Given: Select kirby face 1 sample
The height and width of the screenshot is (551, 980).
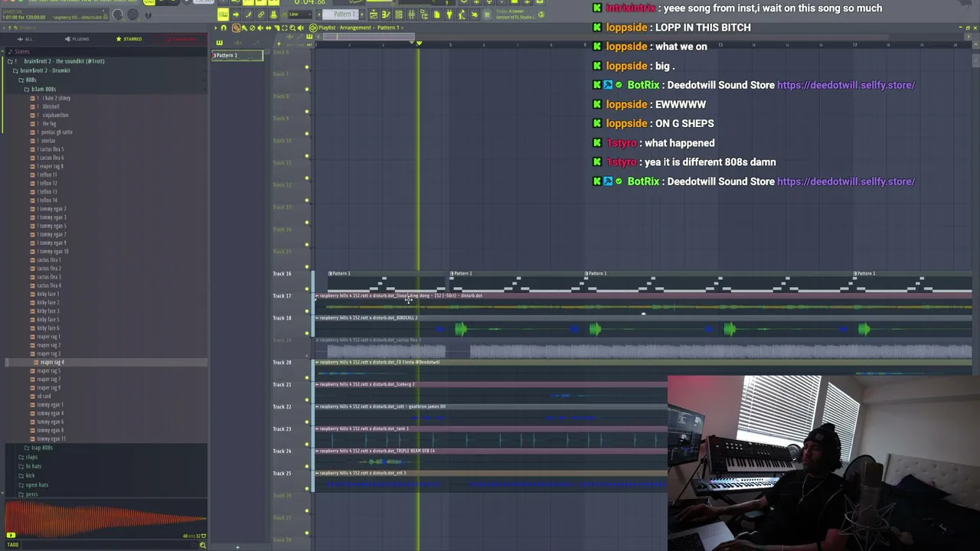Looking at the screenshot, I should (47, 294).
